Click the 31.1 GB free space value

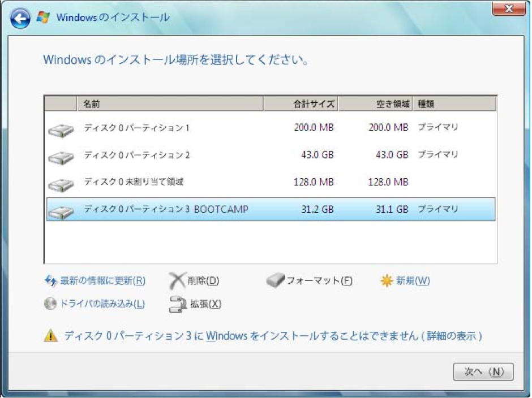[x=392, y=209]
